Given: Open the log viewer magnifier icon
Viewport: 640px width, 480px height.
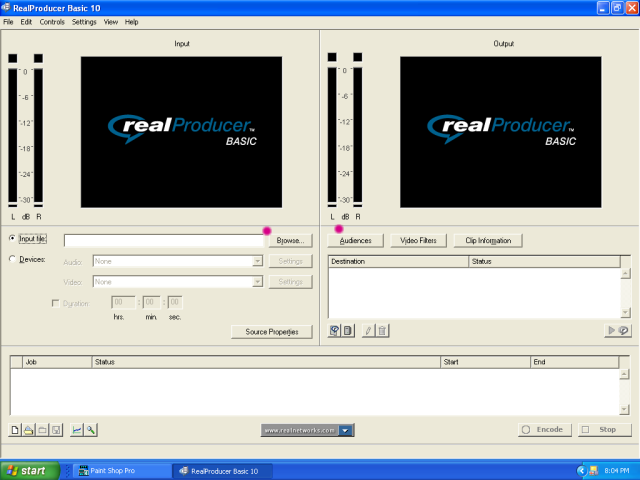Looking at the screenshot, I should pos(91,430).
